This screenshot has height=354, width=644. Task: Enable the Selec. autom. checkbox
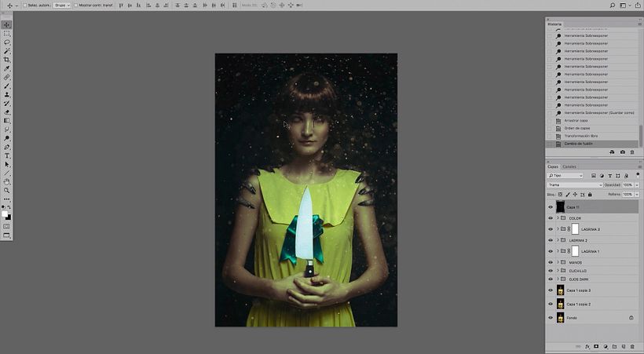pyautogui.click(x=24, y=5)
